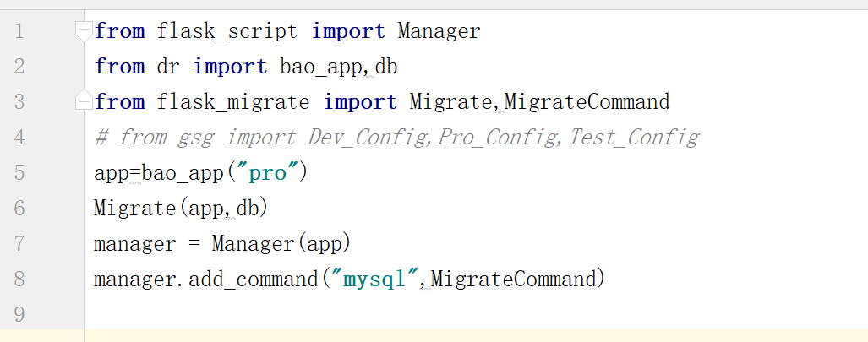
Task: Click the word Manager on line 1
Action: pos(439,32)
